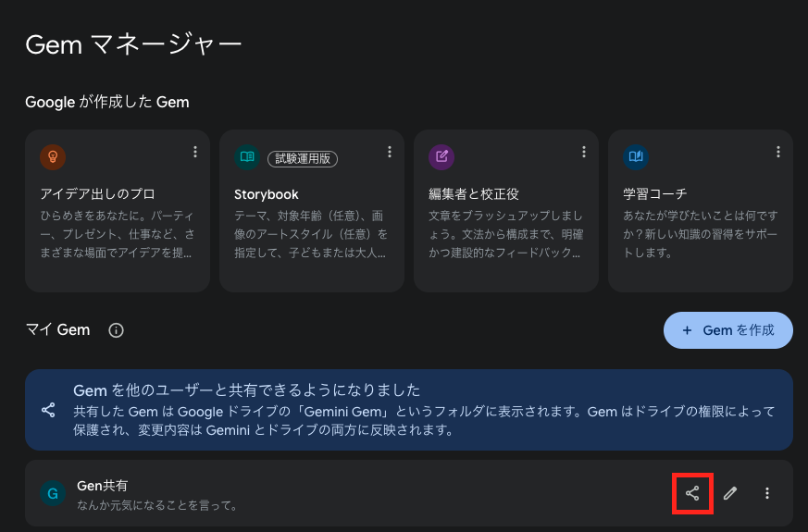Click the 編集者と校正役 edit icon

click(x=441, y=156)
